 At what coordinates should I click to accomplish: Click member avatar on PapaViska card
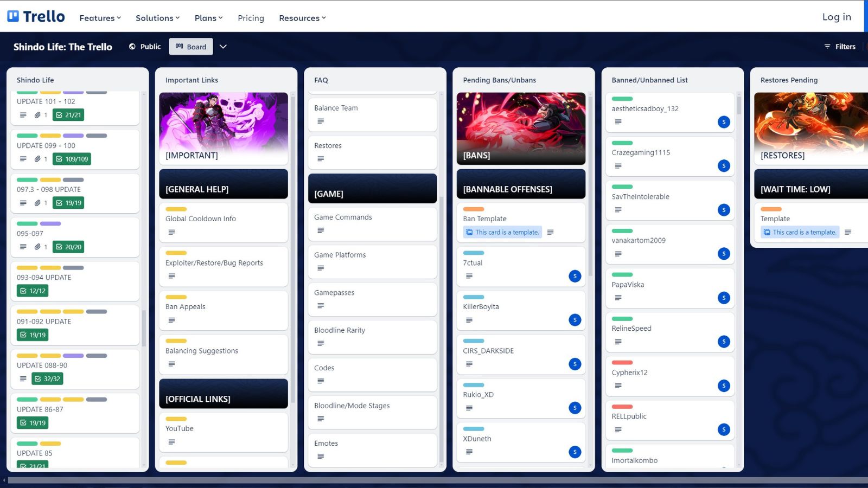click(x=724, y=298)
